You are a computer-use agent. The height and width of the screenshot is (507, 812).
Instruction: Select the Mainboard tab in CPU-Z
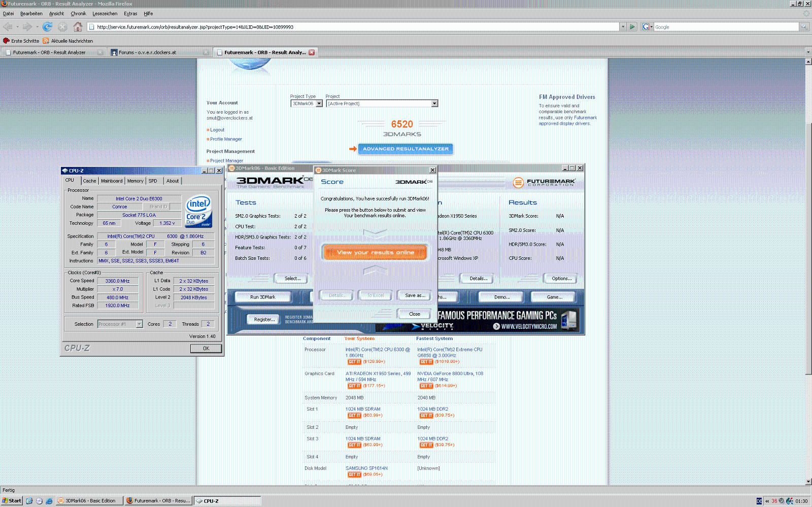(x=112, y=181)
